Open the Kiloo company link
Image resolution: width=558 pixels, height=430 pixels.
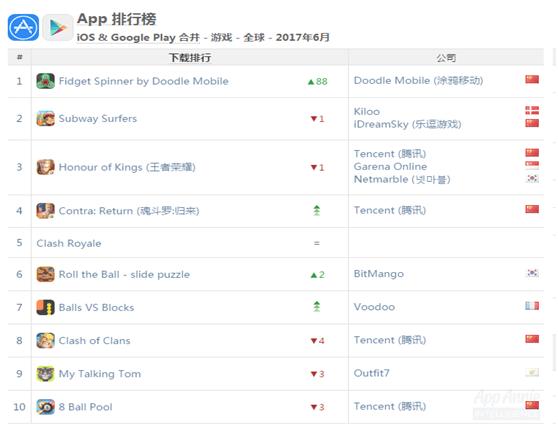click(367, 111)
